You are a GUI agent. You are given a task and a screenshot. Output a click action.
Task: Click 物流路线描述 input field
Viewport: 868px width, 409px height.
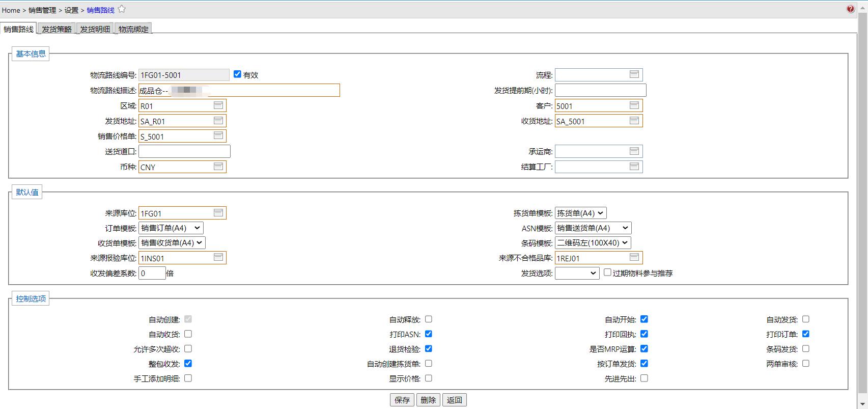pos(239,90)
